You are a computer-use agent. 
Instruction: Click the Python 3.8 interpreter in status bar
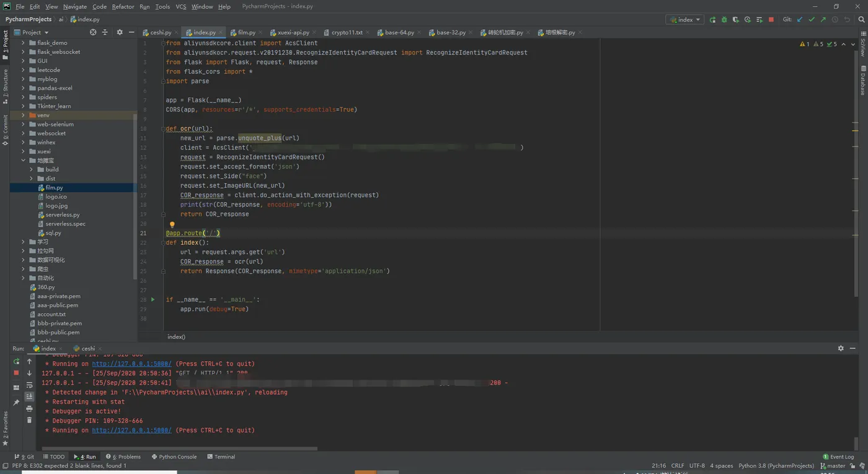tap(776, 466)
